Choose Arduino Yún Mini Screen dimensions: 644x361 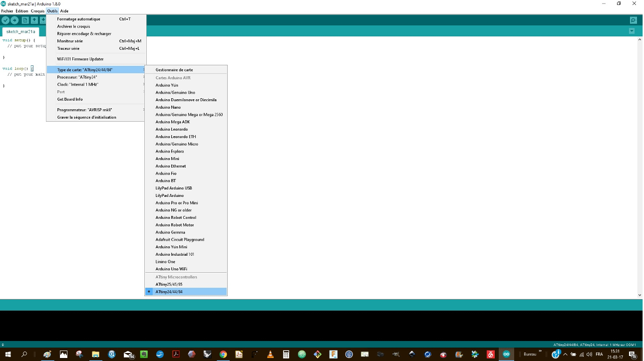[x=186, y=247]
